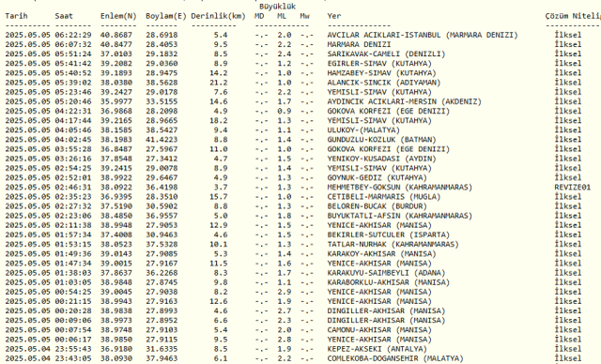Select the time value '05:23:46'

[x=73, y=92]
